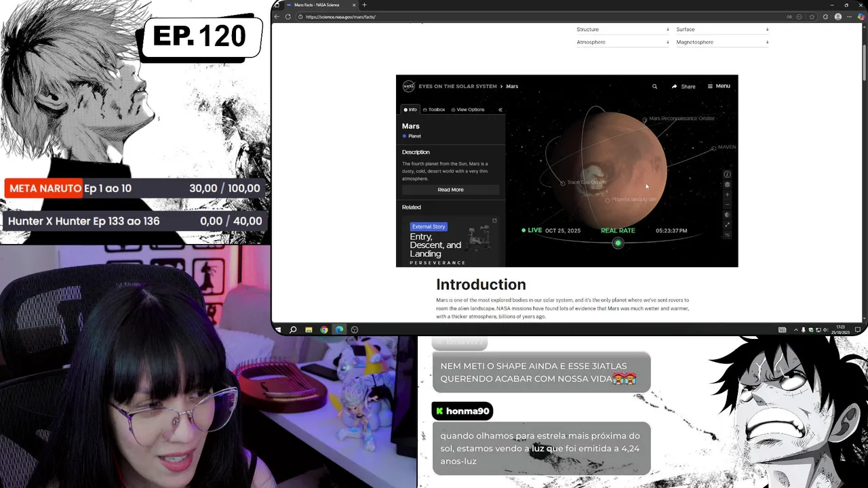Click the external link icon on story card
The image size is (868, 488).
(494, 220)
